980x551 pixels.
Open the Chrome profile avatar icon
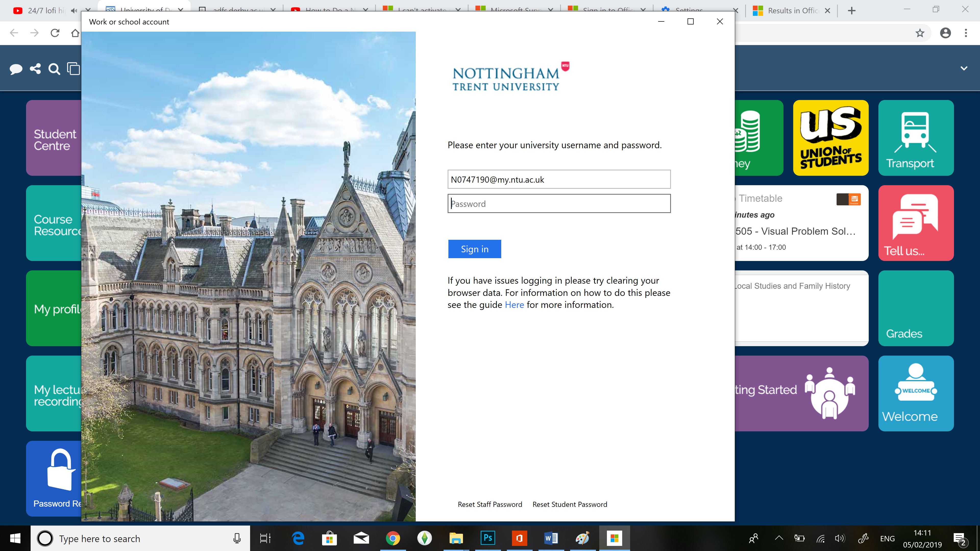(945, 33)
